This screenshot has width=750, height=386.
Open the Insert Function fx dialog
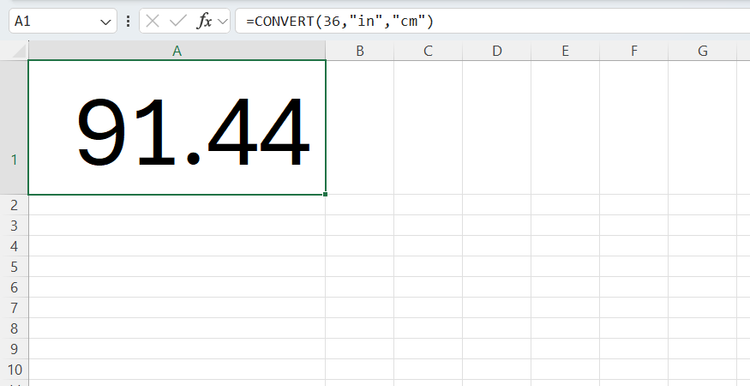pos(205,21)
